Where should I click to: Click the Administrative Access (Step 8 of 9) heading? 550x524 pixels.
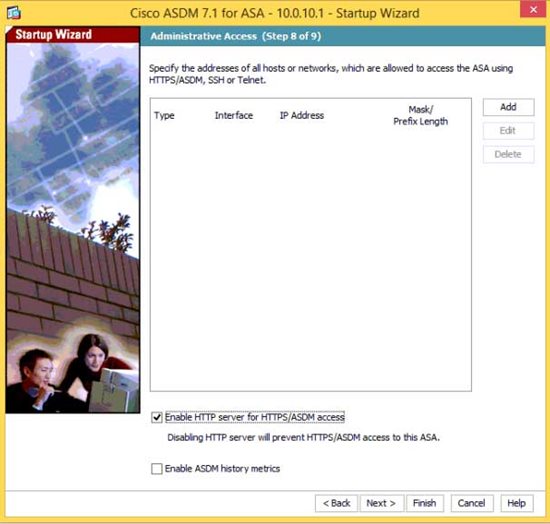pyautogui.click(x=236, y=36)
